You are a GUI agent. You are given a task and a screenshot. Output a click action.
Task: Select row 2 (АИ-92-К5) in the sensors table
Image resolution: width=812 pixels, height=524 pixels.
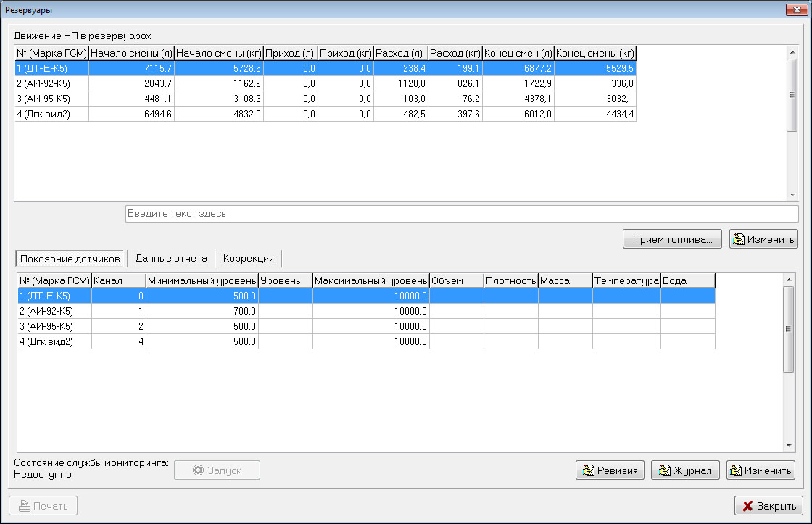point(366,311)
